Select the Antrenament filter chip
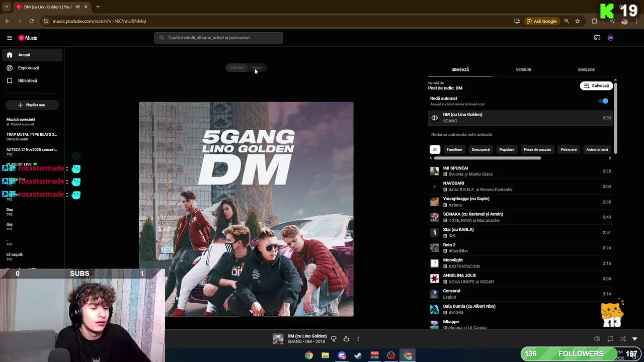644x362 pixels. coord(597,149)
